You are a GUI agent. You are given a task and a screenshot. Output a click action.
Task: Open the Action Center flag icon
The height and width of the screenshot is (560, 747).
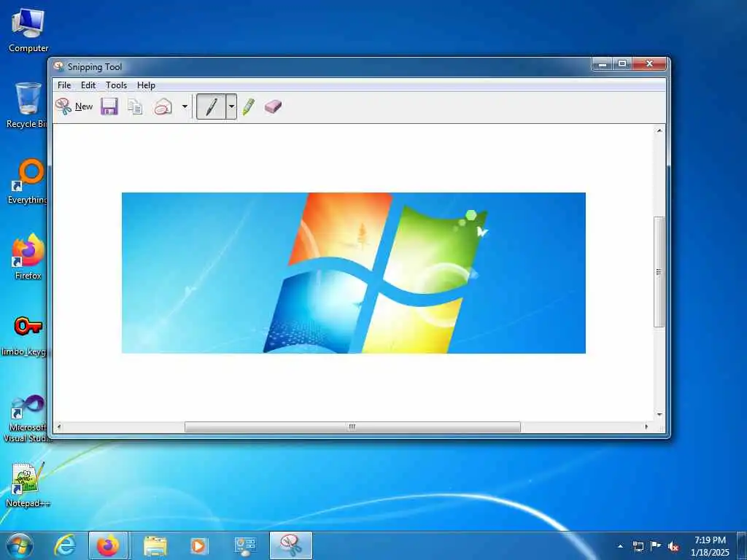pos(656,546)
